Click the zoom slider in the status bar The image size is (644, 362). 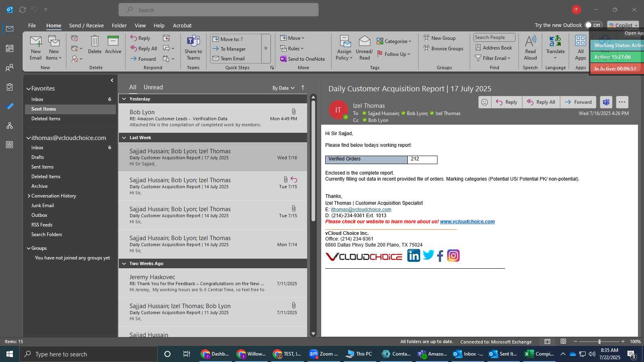[x=599, y=341]
